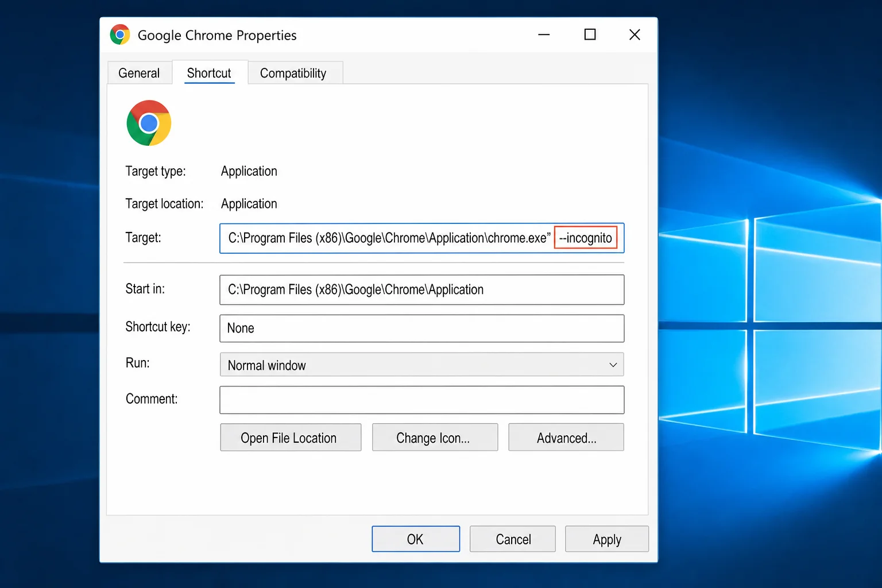Click inside the Target path field

[421, 238]
